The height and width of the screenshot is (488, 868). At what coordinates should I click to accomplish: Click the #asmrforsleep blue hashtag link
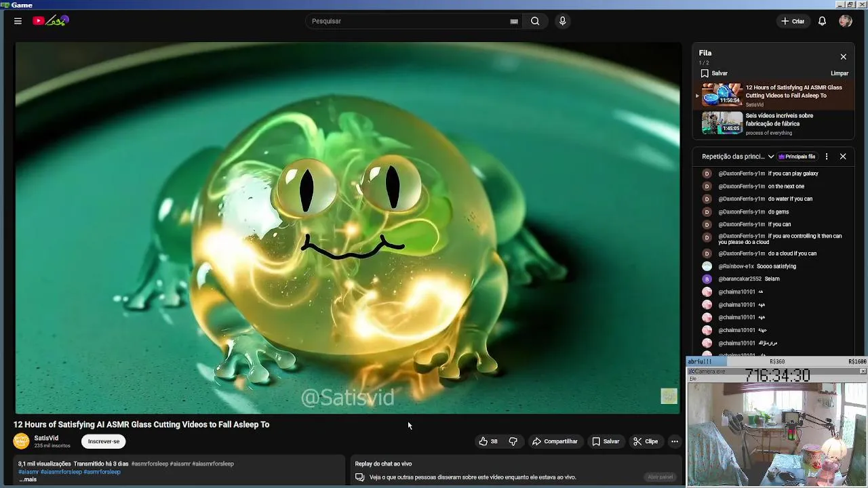click(x=102, y=472)
